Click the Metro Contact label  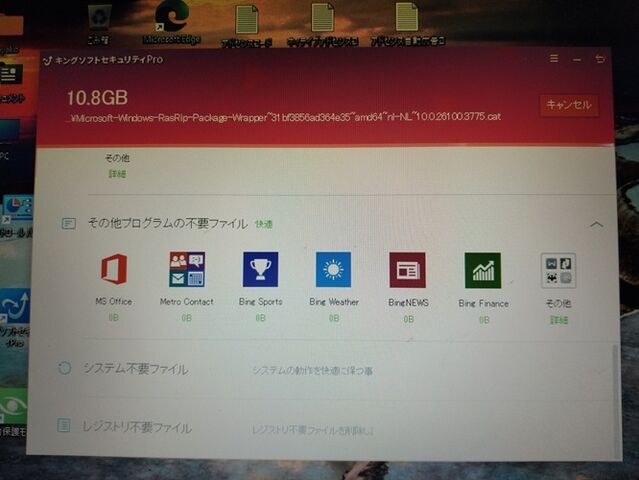click(x=187, y=302)
